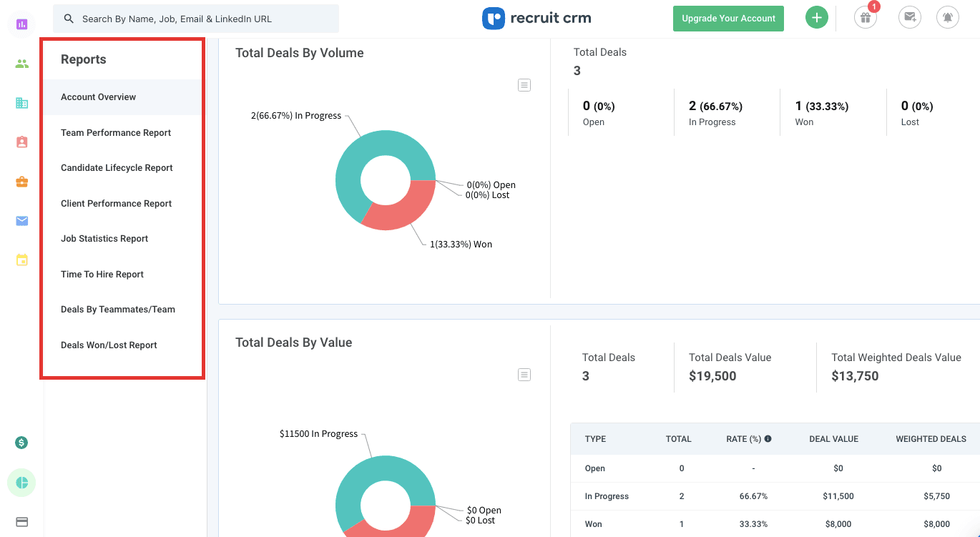Open the Contacts section from the sidebar
Image resolution: width=980 pixels, height=537 pixels.
(21, 142)
